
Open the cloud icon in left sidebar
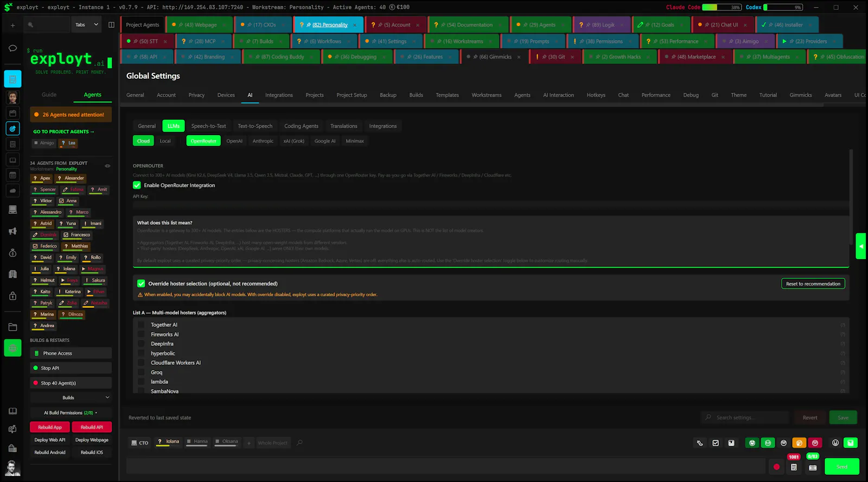(x=12, y=191)
